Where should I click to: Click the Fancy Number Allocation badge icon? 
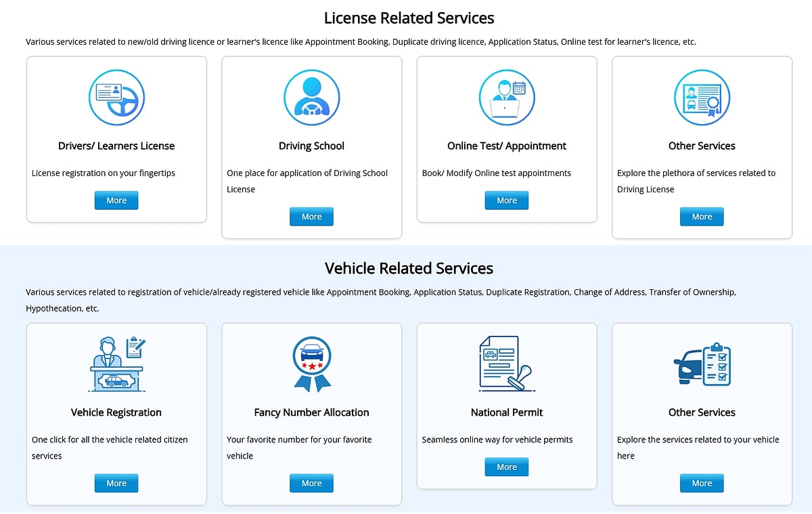[311, 364]
